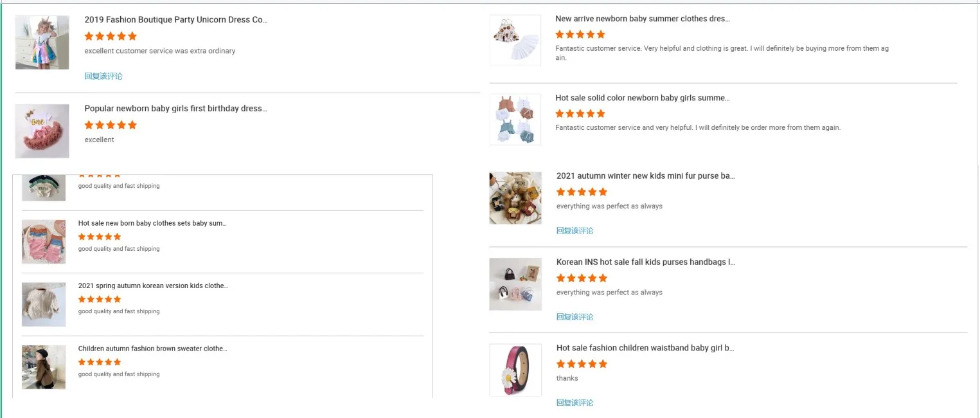
Task: Open "Children autumn fashion brown sweater" title
Action: [x=152, y=349]
